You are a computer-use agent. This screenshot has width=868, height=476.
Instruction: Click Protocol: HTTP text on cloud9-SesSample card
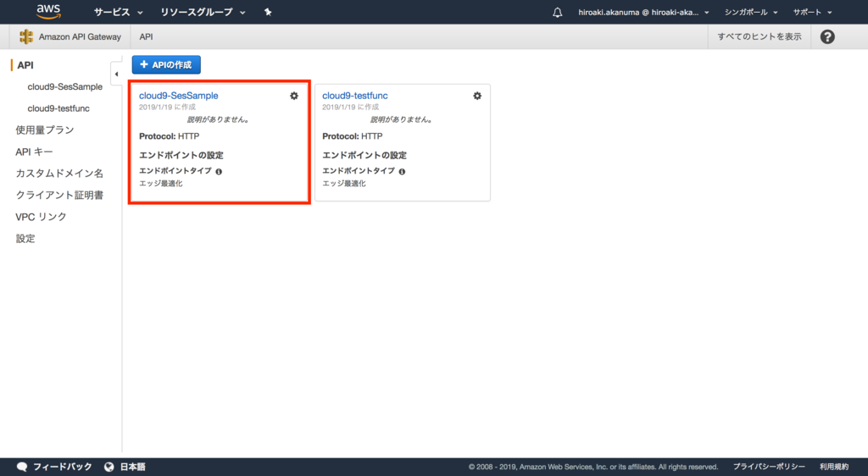169,136
